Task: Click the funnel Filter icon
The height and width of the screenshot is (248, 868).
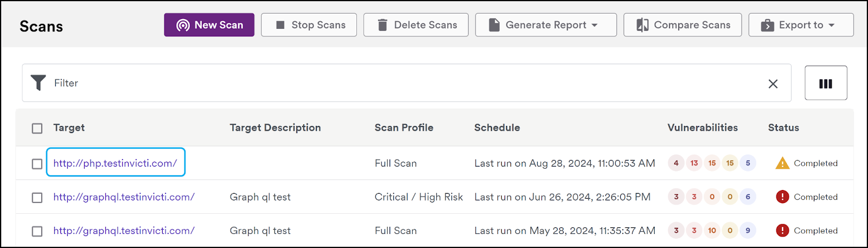Action: point(38,83)
